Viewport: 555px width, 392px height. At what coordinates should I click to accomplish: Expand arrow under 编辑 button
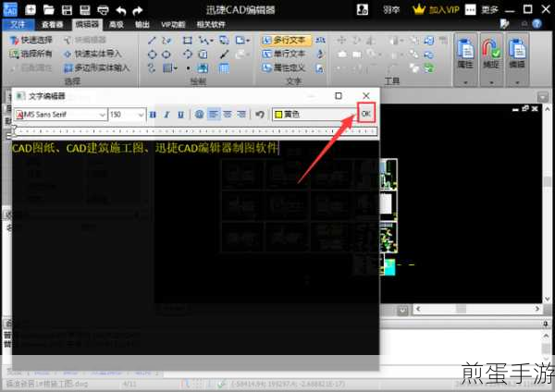click(517, 82)
